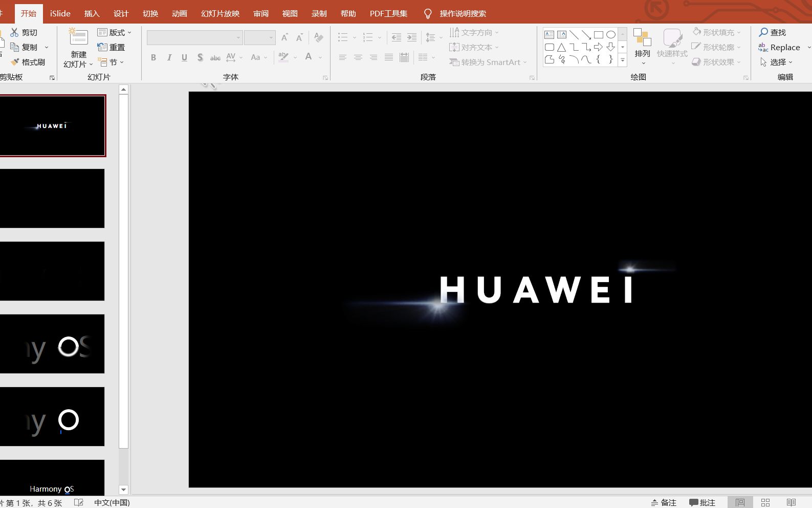Open the Section (节) dropdown
Image resolution: width=812 pixels, height=508 pixels.
click(x=111, y=62)
